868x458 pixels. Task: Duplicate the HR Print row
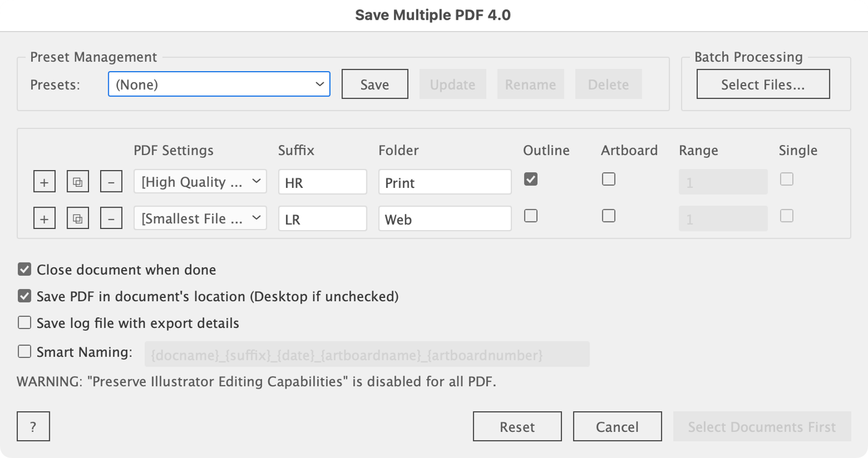click(78, 182)
